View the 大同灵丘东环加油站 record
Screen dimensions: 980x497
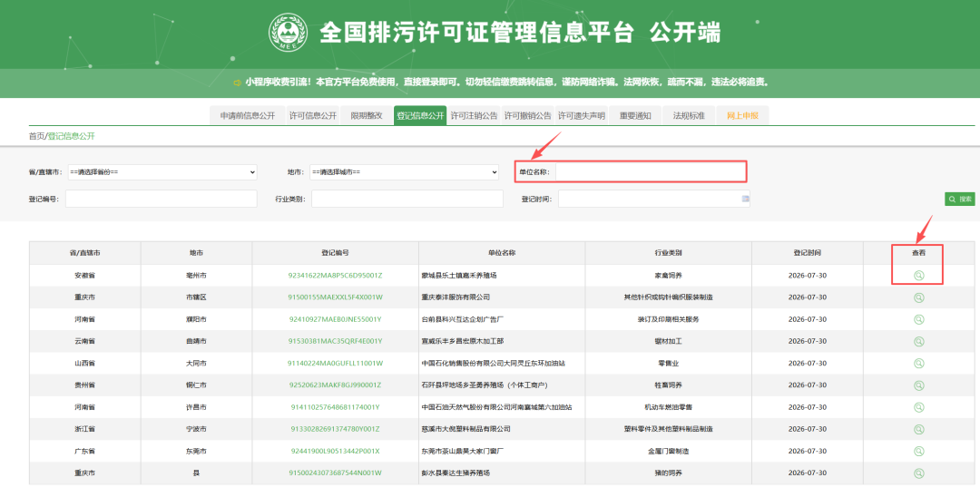click(918, 364)
